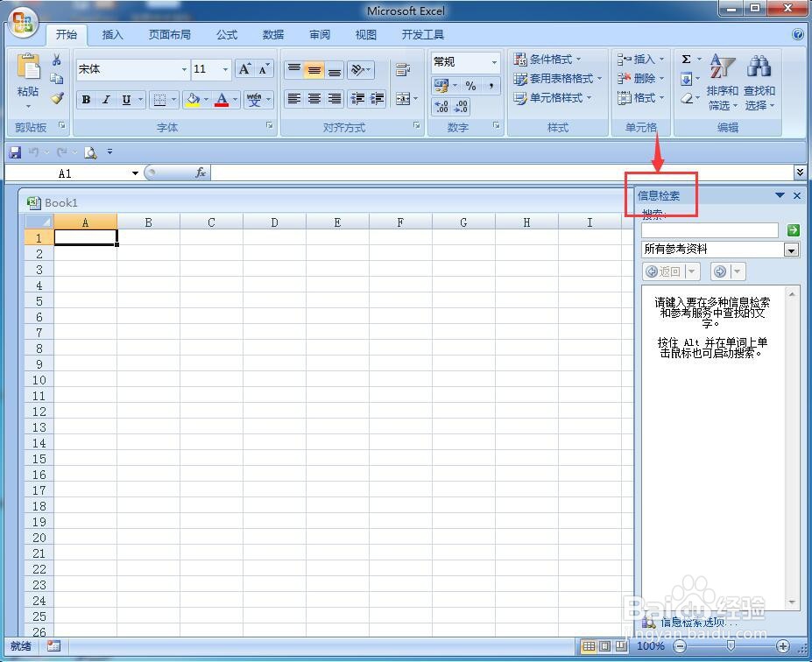Decrease font size with small A icon
This screenshot has height=662, width=812.
264,69
